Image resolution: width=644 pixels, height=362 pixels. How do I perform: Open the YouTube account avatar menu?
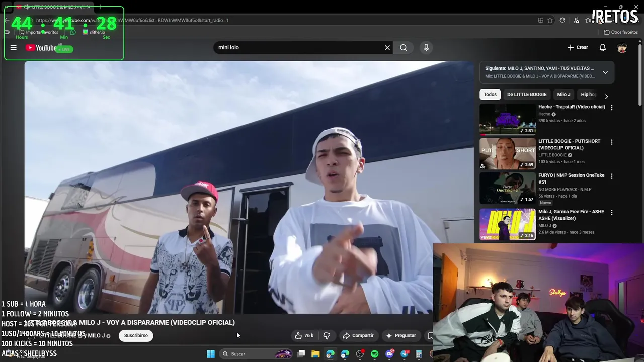(622, 48)
